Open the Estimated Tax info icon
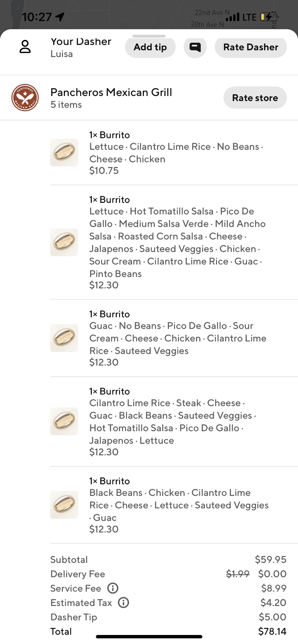The width and height of the screenshot is (298, 644). (124, 602)
